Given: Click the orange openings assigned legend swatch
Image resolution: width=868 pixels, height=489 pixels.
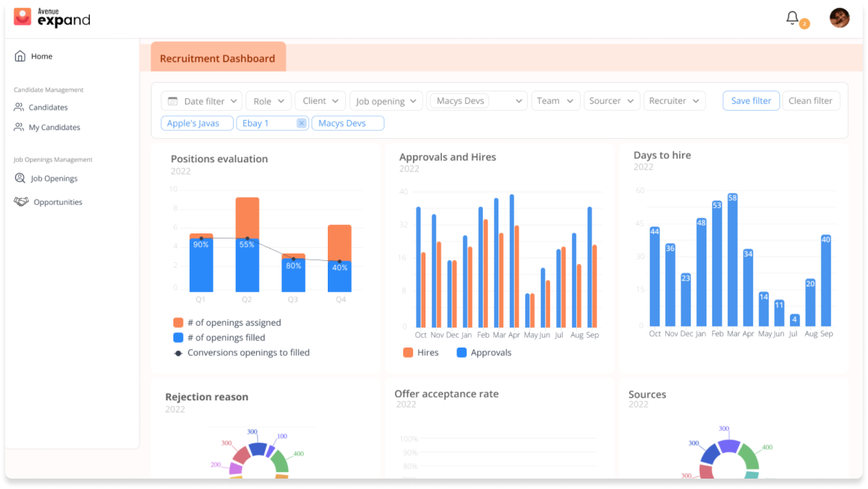Looking at the screenshot, I should 179,323.
